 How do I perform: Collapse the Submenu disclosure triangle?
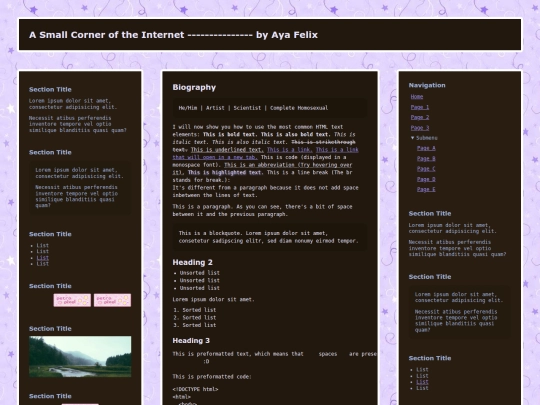point(413,138)
